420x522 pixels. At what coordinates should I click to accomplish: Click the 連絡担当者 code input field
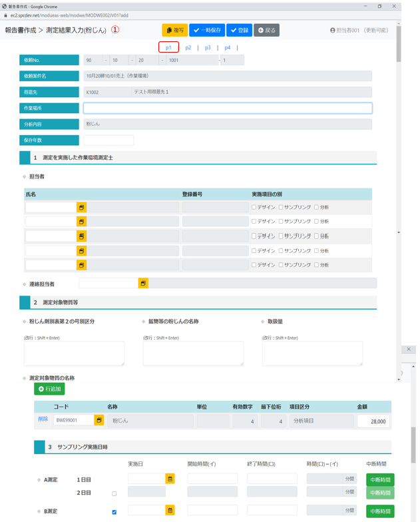(108, 284)
